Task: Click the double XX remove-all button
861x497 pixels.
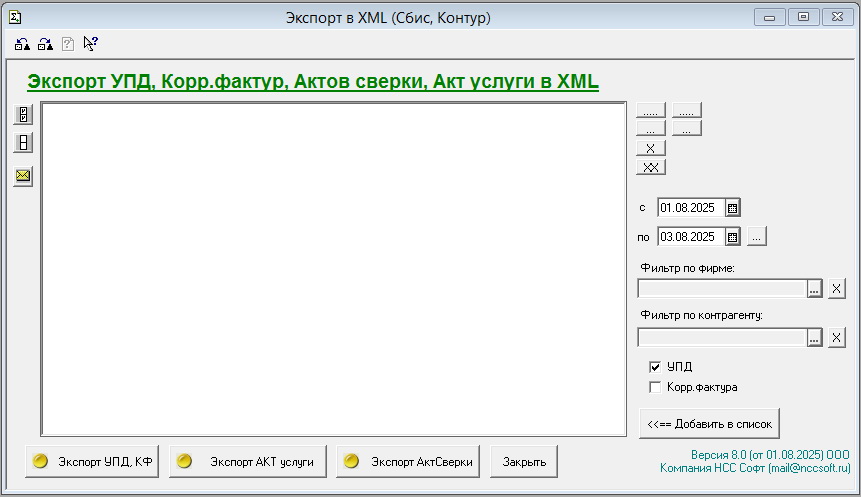Action: pos(651,167)
